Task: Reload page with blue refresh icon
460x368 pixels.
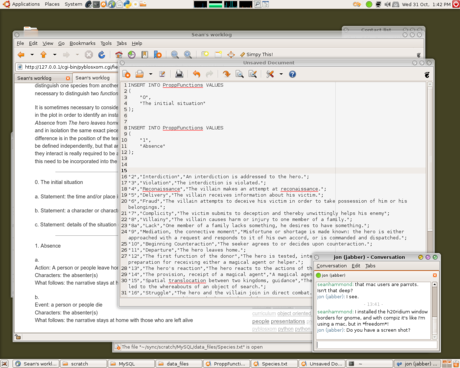Action: (102, 55)
